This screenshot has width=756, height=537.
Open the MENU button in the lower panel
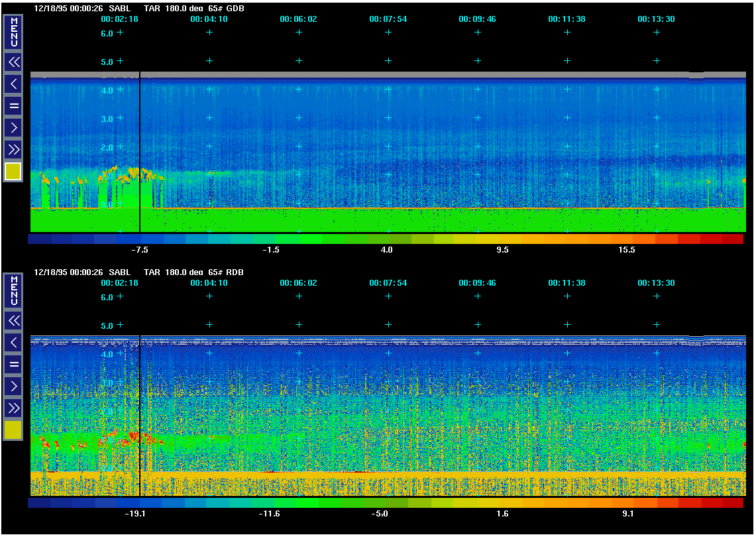click(13, 291)
